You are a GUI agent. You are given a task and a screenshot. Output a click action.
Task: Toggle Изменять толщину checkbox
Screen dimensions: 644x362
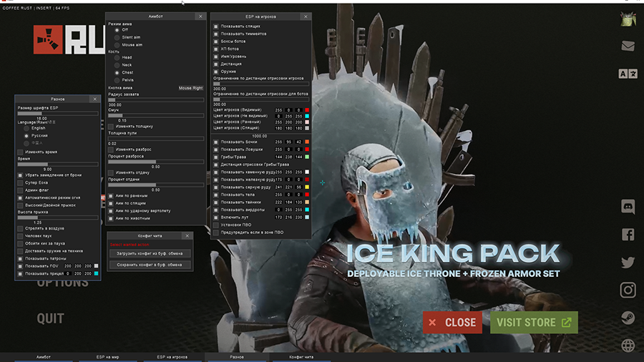[x=111, y=127]
